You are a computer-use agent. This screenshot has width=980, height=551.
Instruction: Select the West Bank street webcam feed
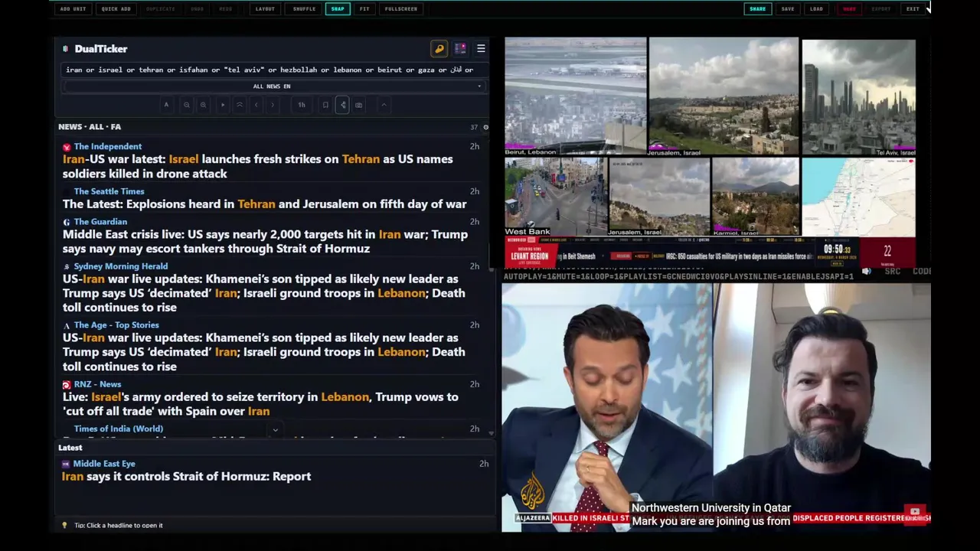coord(555,197)
